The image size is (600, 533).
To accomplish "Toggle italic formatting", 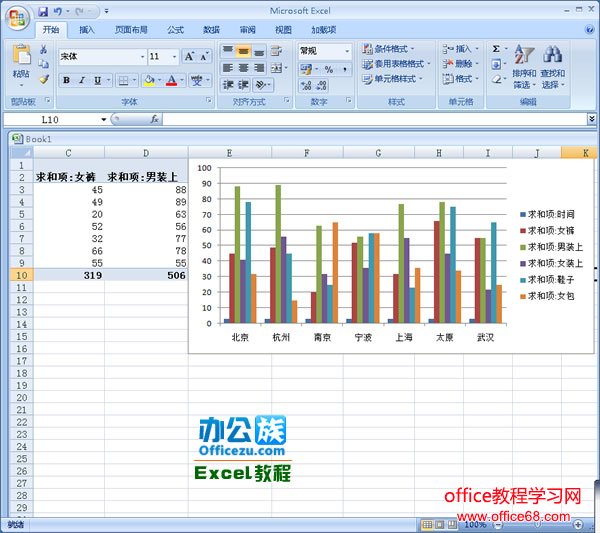I will pos(82,80).
